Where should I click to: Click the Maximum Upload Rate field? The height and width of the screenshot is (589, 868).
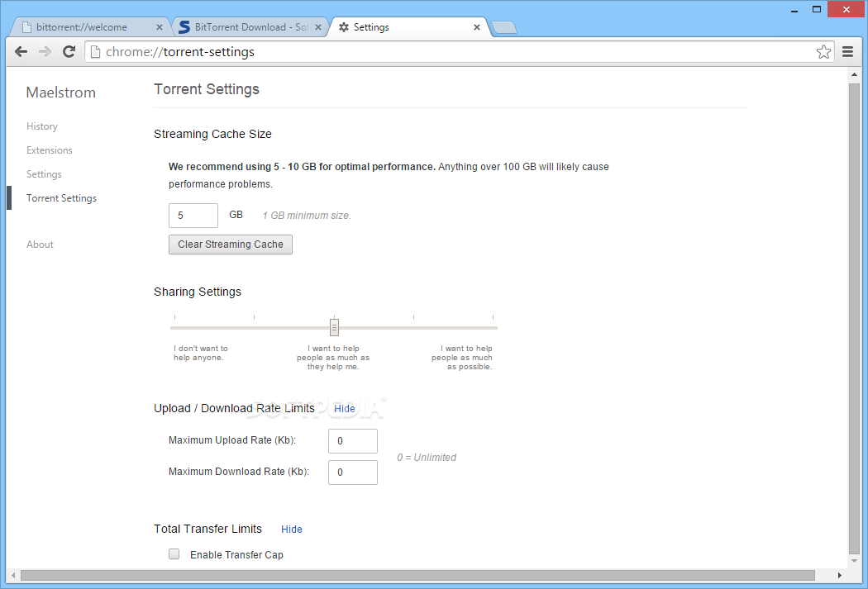(x=353, y=441)
